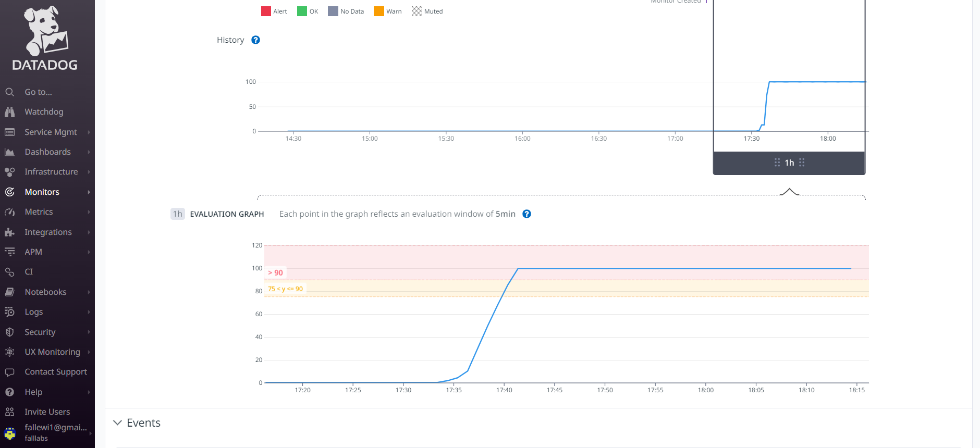The image size is (980, 448).
Task: Expand the Notebooks submenu arrow
Action: (89, 292)
